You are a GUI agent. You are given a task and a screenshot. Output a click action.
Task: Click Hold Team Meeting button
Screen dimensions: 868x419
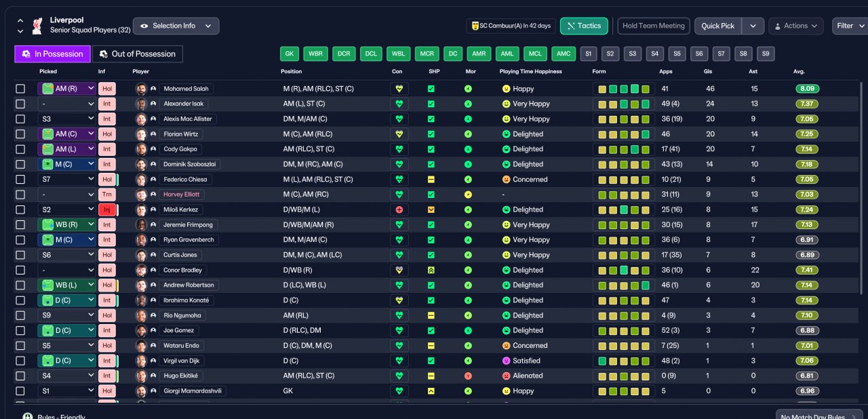pyautogui.click(x=654, y=26)
